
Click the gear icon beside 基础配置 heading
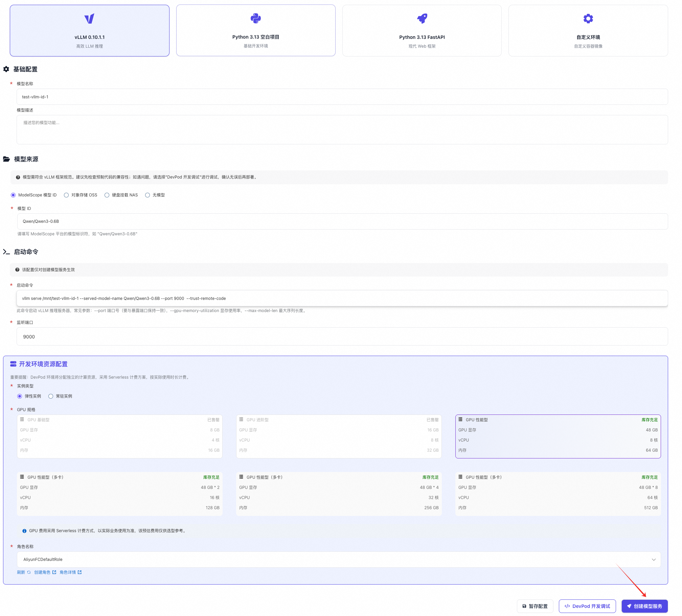[x=6, y=69]
